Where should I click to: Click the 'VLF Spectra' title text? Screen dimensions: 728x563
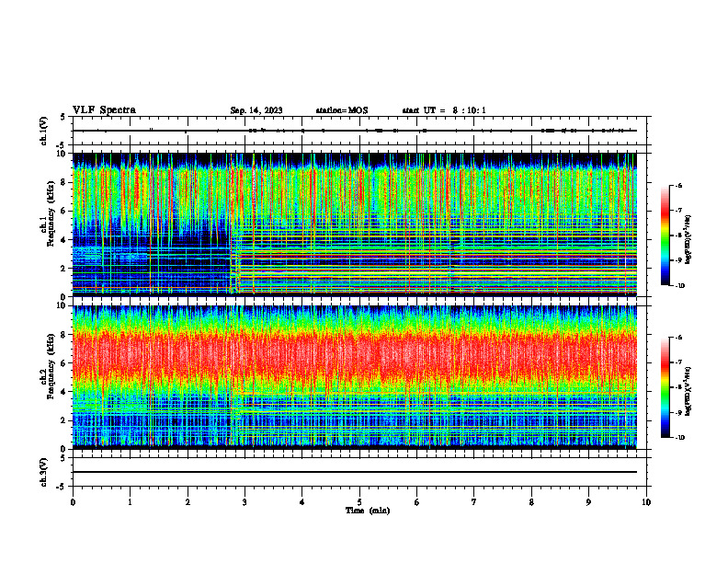point(104,110)
